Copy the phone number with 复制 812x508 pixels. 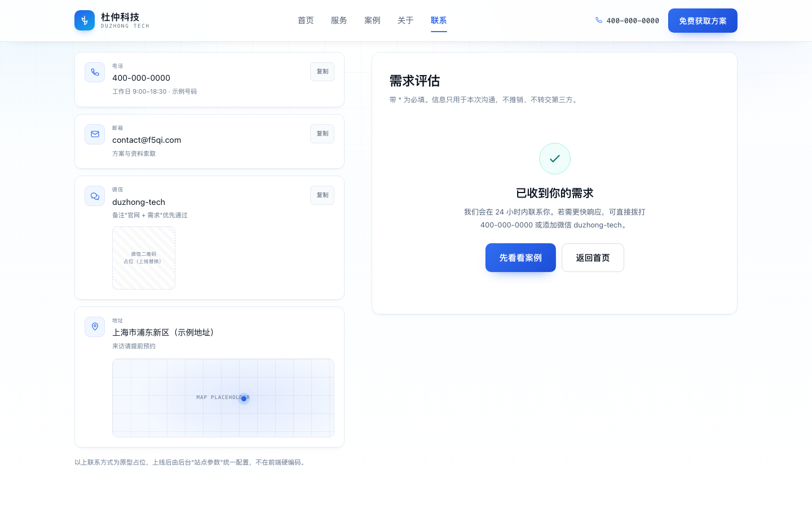(323, 72)
